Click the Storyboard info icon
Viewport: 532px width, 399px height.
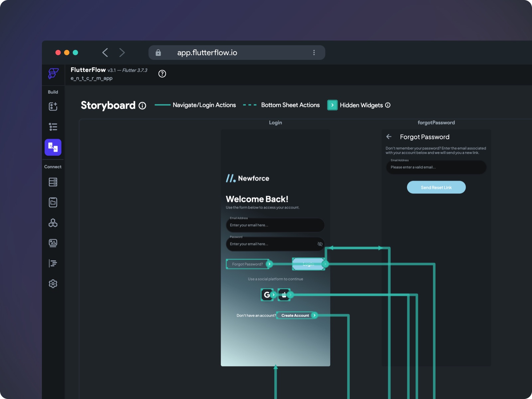pyautogui.click(x=142, y=106)
